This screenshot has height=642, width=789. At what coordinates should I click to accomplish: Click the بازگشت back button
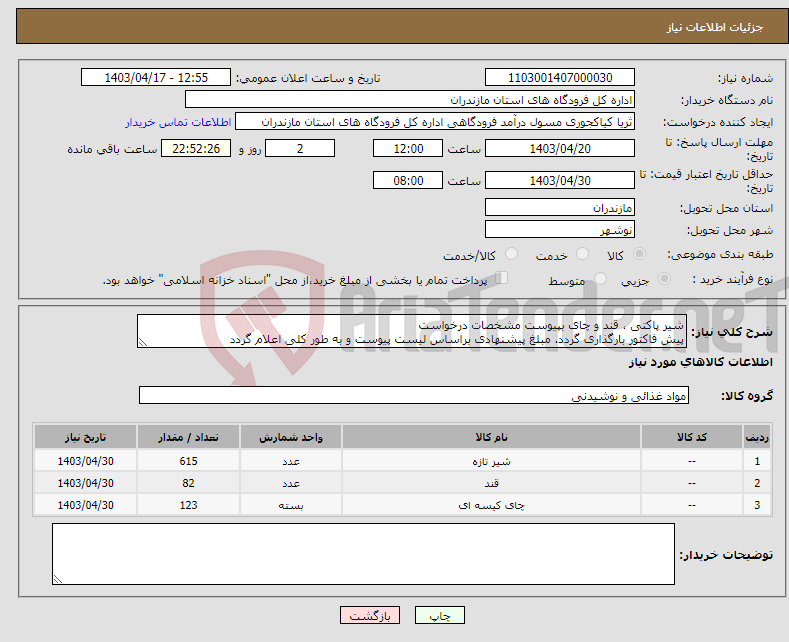click(370, 615)
